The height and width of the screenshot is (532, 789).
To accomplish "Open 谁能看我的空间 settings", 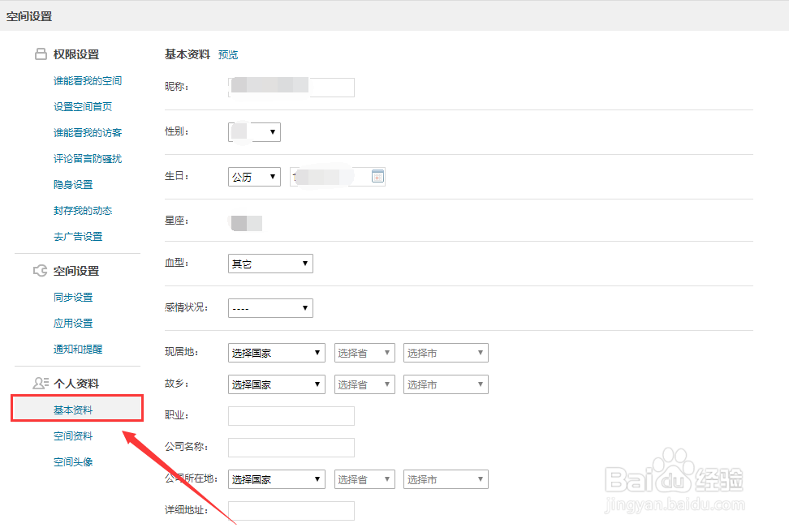I will (88, 80).
